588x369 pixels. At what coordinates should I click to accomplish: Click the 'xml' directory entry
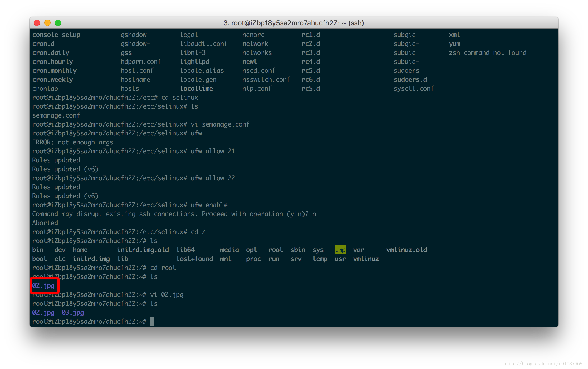454,35
